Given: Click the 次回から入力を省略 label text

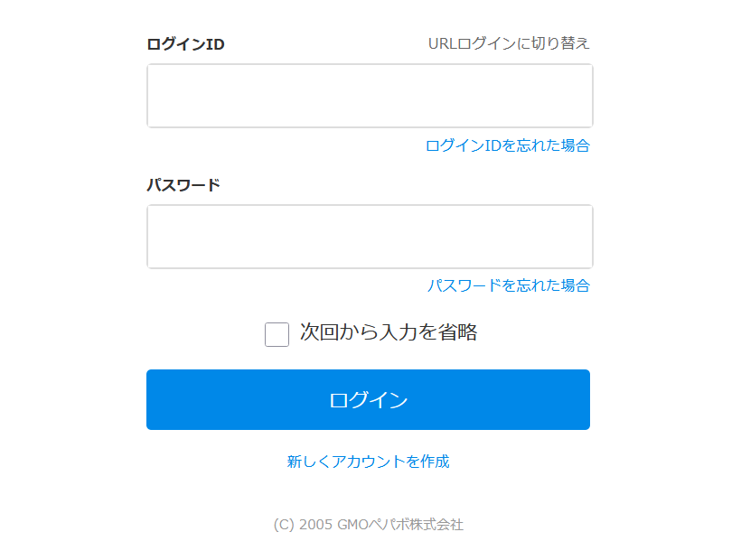Looking at the screenshot, I should (x=389, y=332).
